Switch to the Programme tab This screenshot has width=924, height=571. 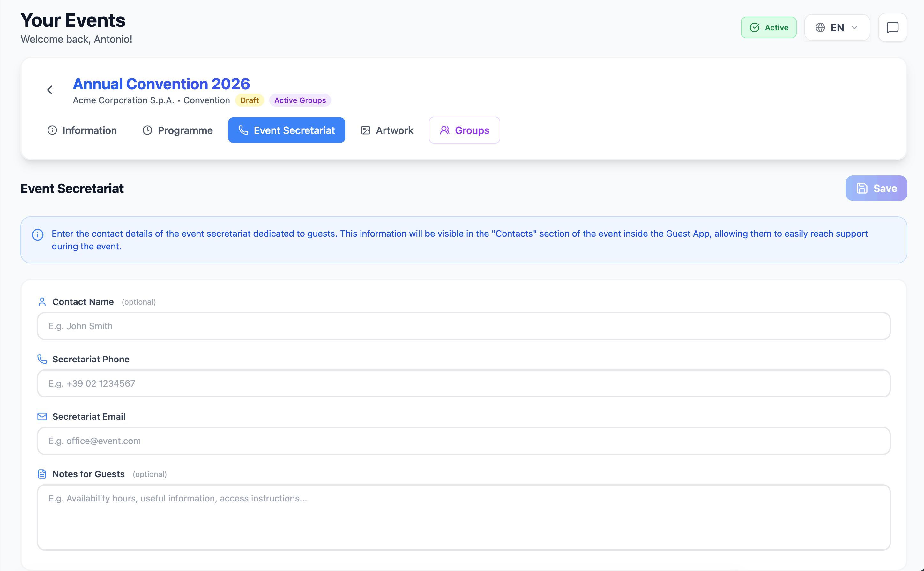click(x=177, y=130)
